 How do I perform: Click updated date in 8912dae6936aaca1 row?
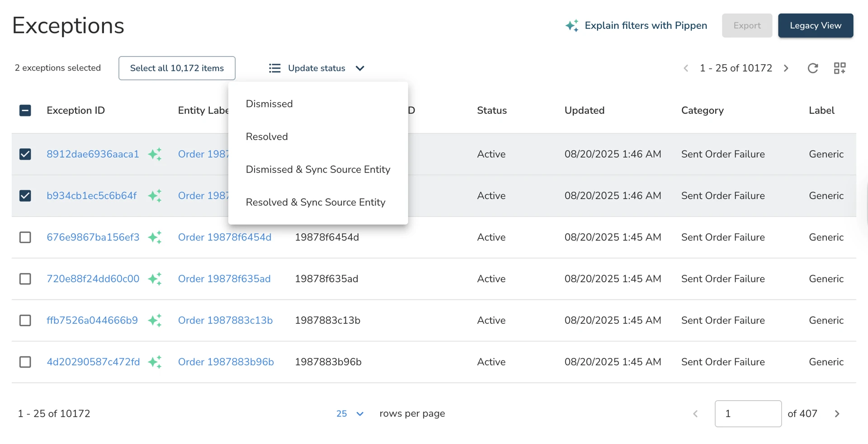[613, 154]
